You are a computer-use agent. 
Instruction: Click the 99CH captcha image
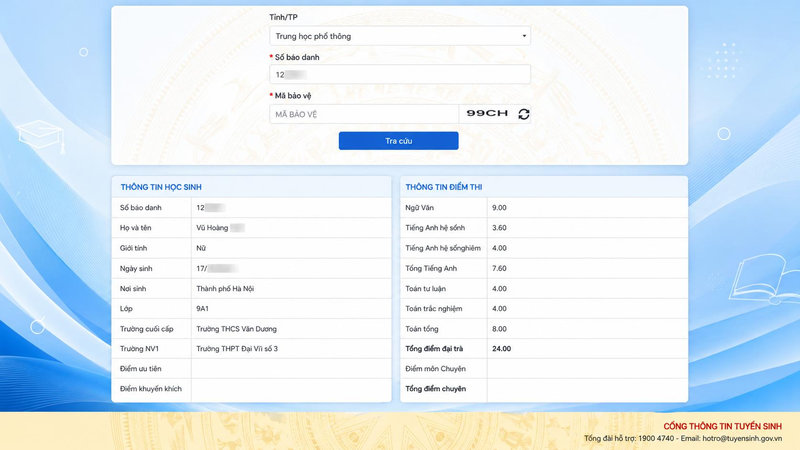(487, 113)
